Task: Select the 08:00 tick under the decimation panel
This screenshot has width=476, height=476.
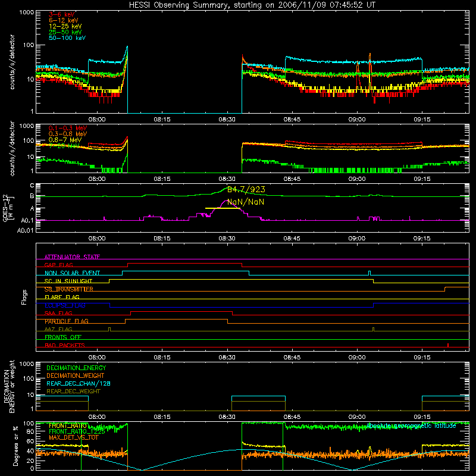Action: (97, 417)
